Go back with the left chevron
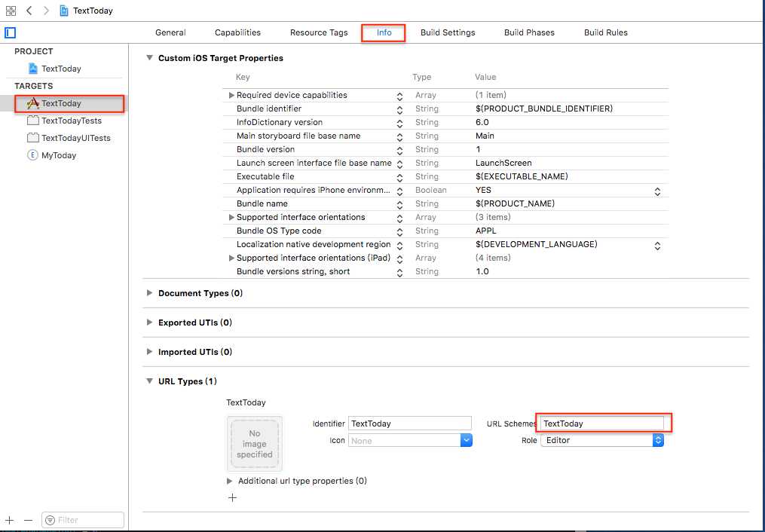The image size is (765, 532). pyautogui.click(x=29, y=11)
